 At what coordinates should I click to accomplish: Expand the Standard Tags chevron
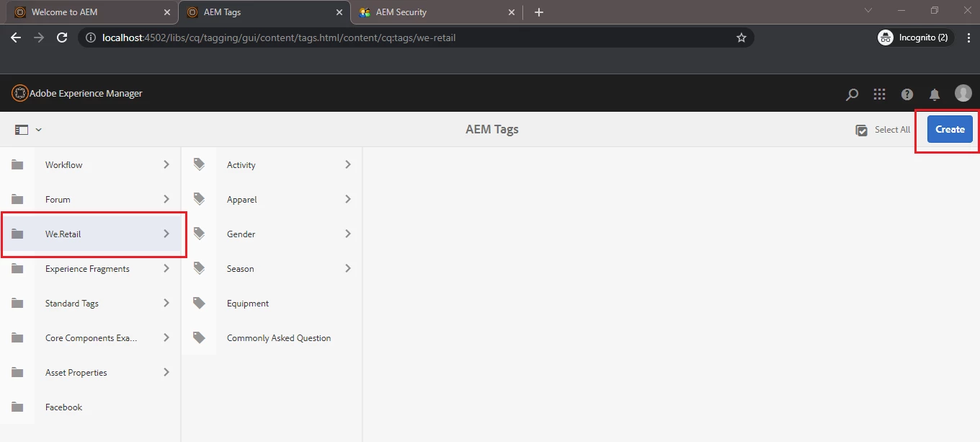point(166,303)
